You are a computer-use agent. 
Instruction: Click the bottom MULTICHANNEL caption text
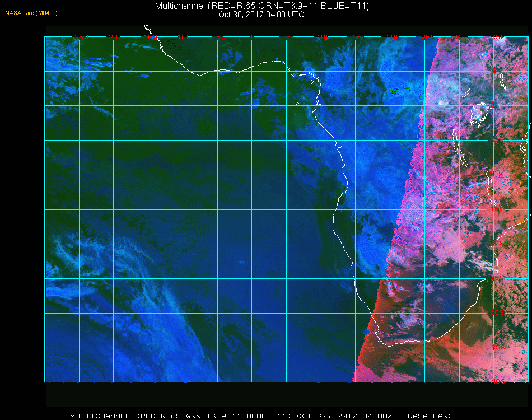[100, 416]
